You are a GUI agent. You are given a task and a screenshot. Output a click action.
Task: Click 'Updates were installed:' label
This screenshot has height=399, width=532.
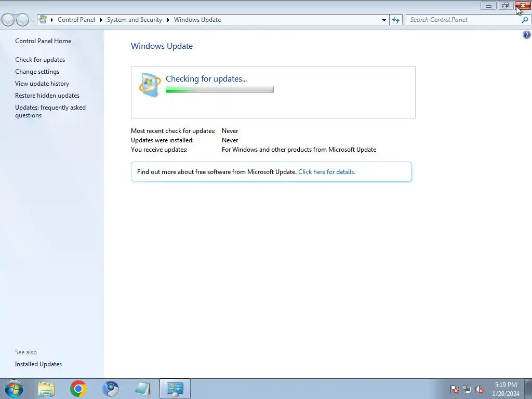coord(162,140)
